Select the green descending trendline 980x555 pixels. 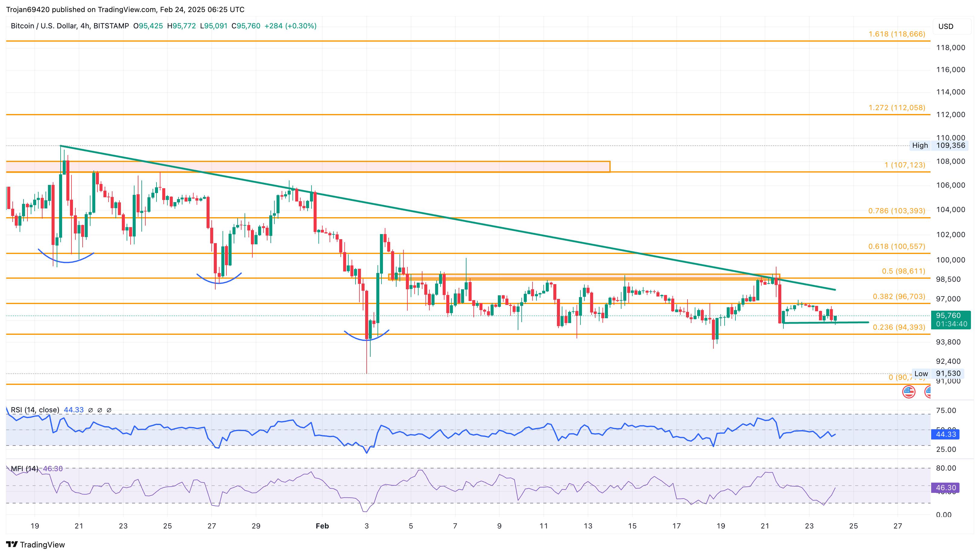tap(448, 218)
